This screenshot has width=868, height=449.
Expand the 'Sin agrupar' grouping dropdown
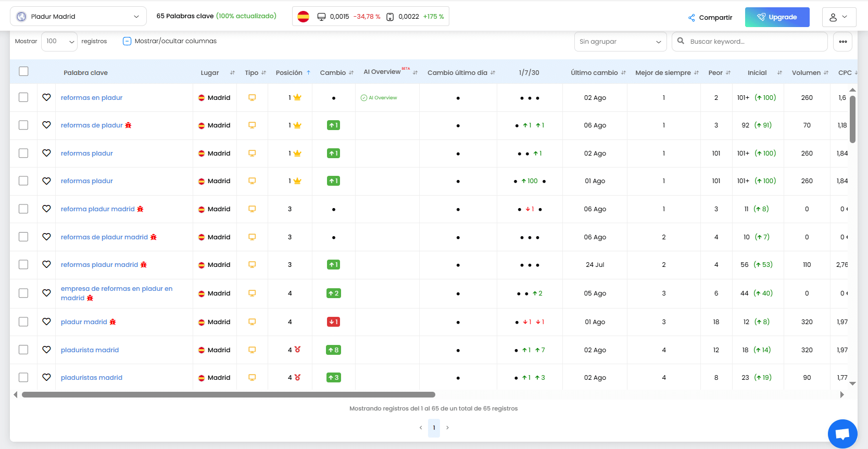tap(620, 42)
